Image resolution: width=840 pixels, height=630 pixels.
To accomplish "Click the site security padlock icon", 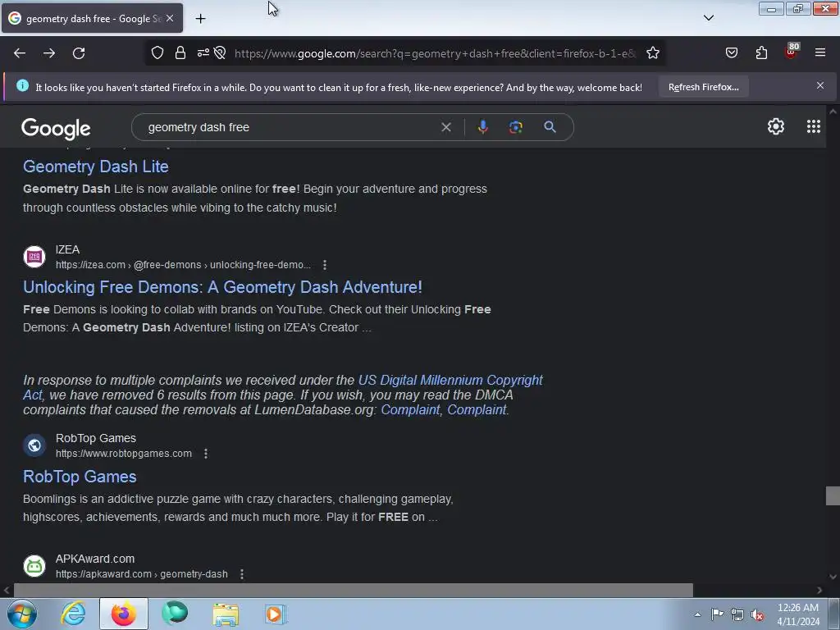I will (180, 53).
